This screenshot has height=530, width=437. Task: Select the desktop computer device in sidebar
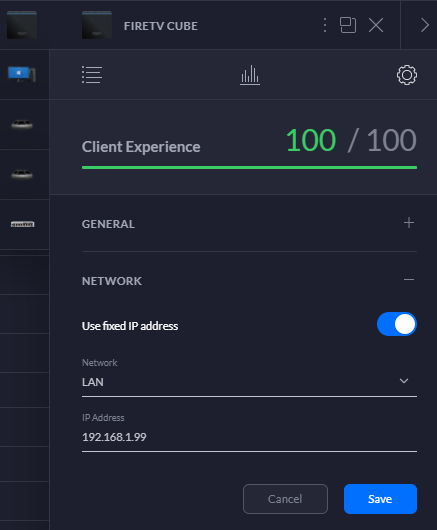pos(22,74)
